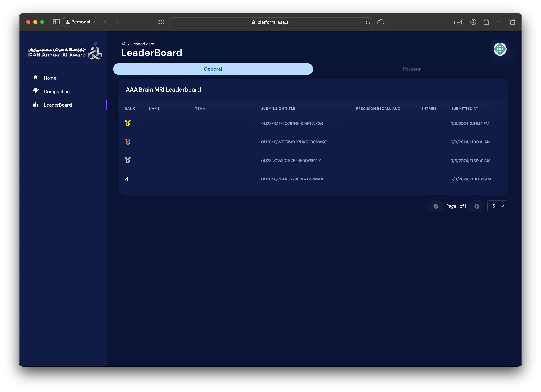Viewport: 541px width, 392px height.
Task: Select the General leaderboard tab
Action: (213, 69)
